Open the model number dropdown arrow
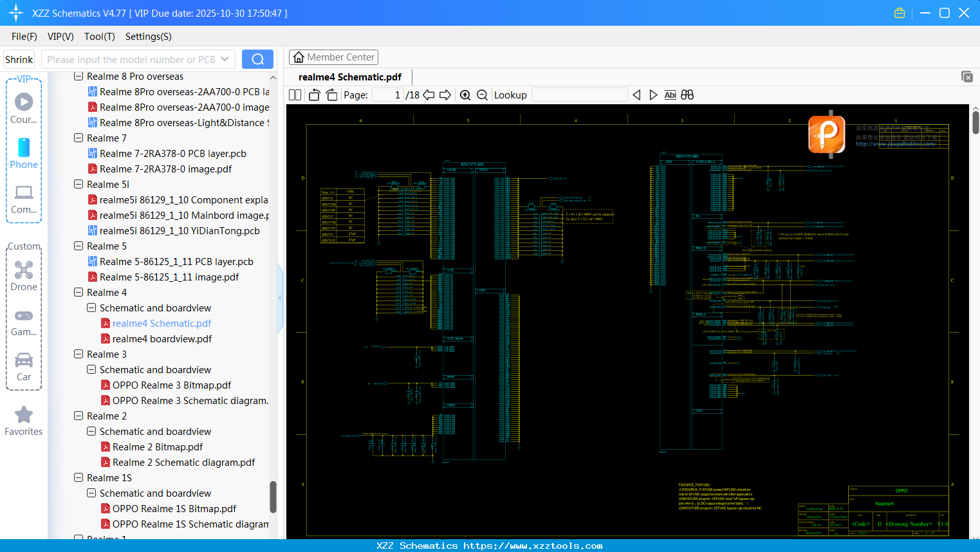Screen dimensions: 980x552 pos(225,59)
